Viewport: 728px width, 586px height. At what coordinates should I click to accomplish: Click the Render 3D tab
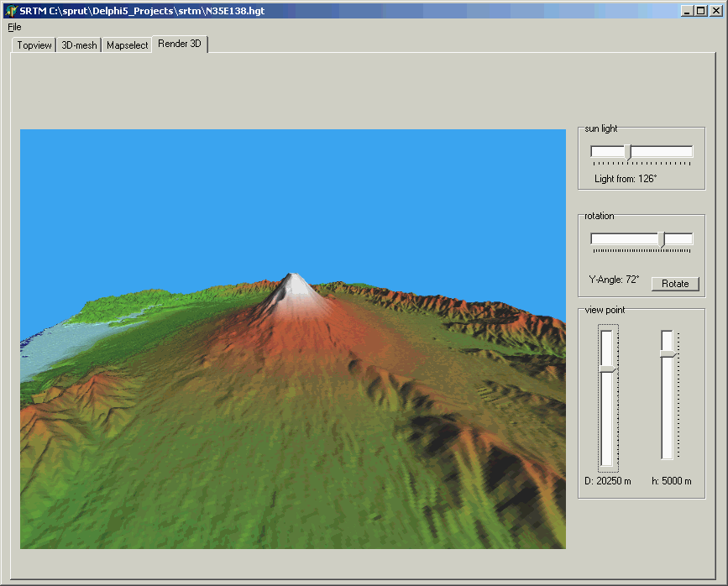point(180,44)
